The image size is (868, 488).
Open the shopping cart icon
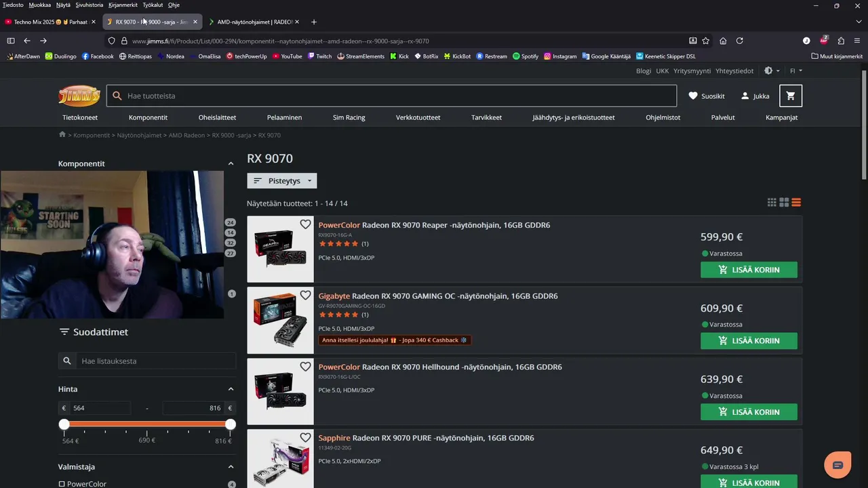click(791, 96)
